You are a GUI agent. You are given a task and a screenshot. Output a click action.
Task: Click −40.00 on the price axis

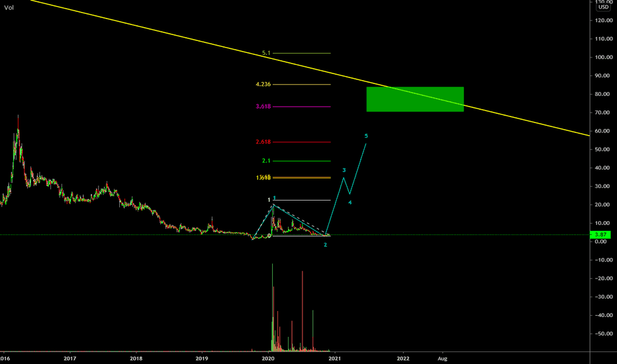[604, 315]
